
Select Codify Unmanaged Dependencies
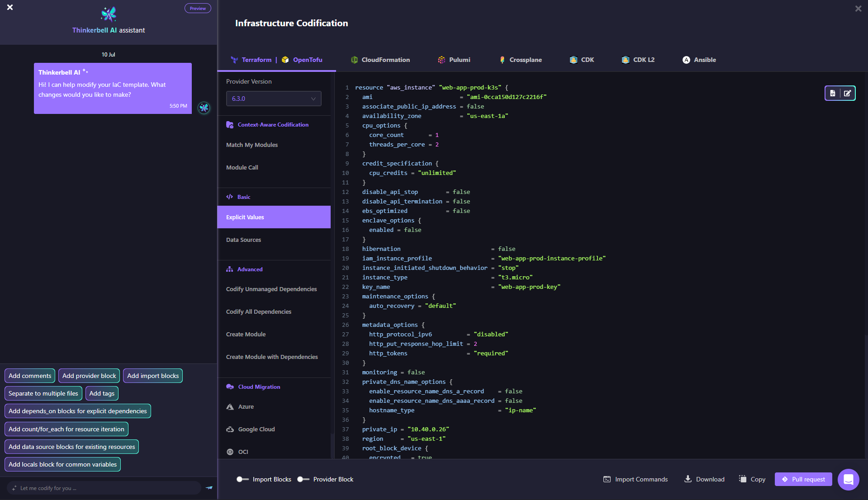tap(274, 289)
